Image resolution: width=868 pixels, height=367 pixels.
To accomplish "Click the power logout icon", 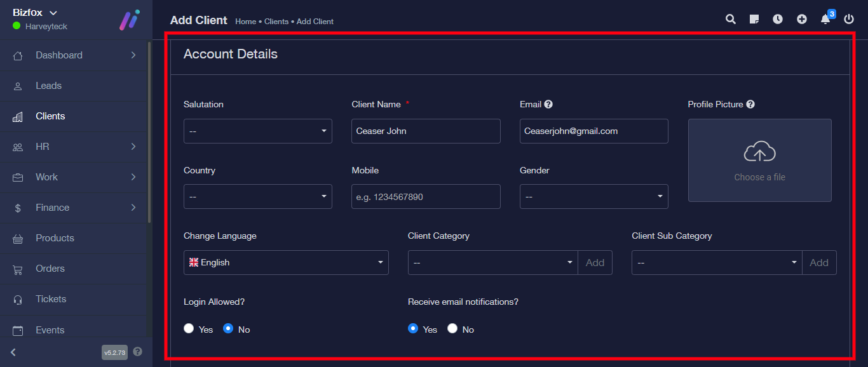I will [x=849, y=19].
